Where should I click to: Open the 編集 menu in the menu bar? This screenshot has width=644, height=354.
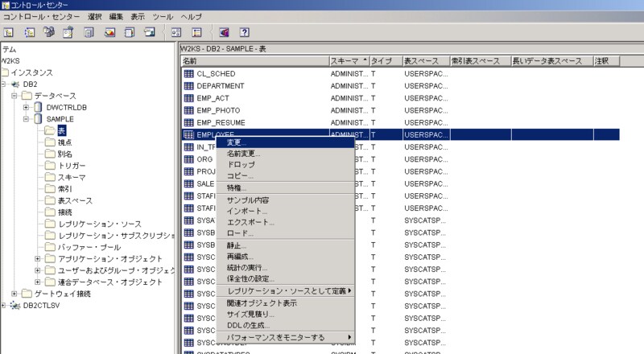tap(116, 17)
